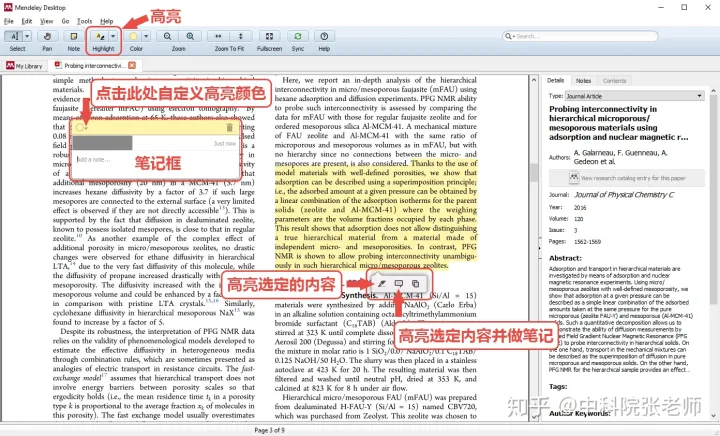Open the Edit menu
The height and width of the screenshot is (436, 720).
coord(27,21)
